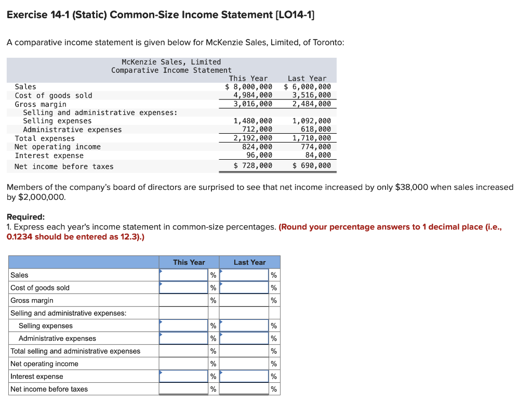Click the blue triangle marker on Sales This Year cell
The width and height of the screenshot is (532, 413).
coord(160,271)
